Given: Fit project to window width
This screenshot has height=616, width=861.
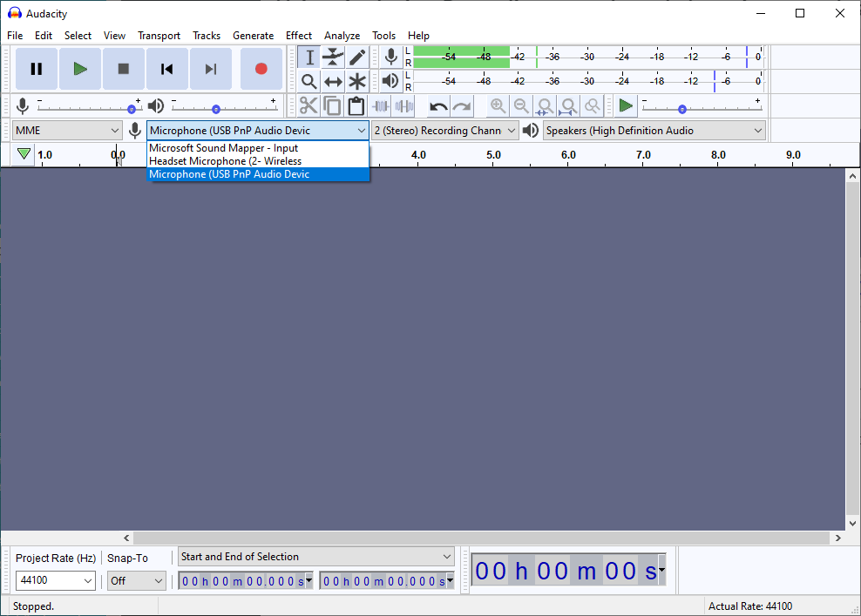Looking at the screenshot, I should 568,106.
